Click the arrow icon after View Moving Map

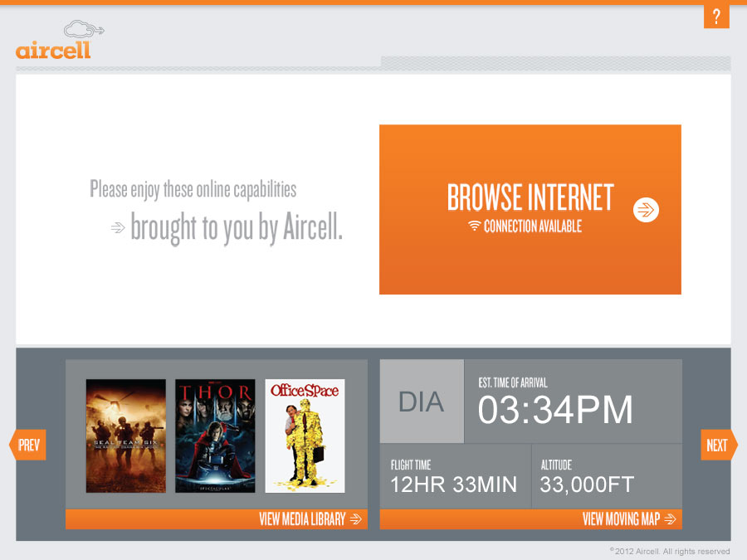click(x=671, y=519)
